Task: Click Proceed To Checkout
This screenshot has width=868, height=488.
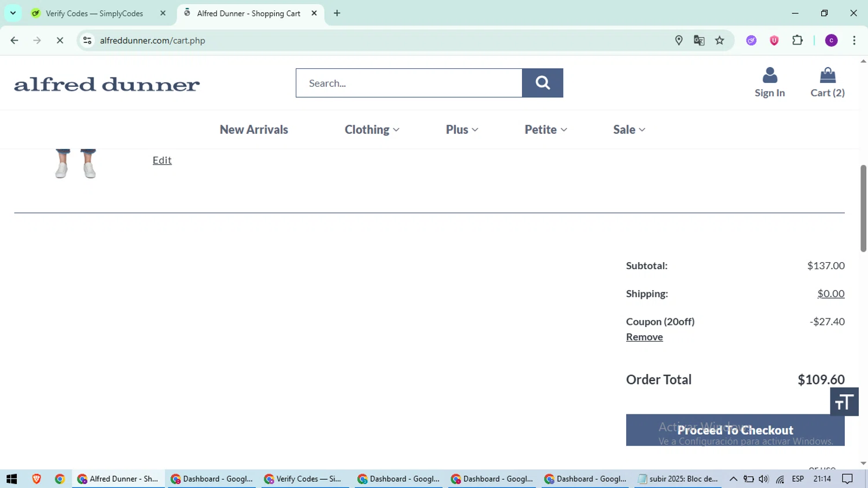Action: click(x=735, y=430)
